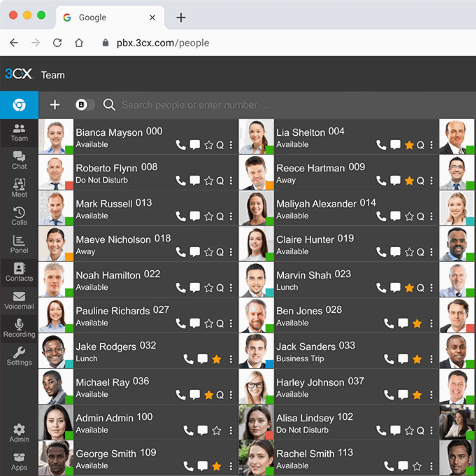Screen dimensions: 476x476
Task: Unfavorite Lia Shelton's orange star
Action: [x=409, y=145]
